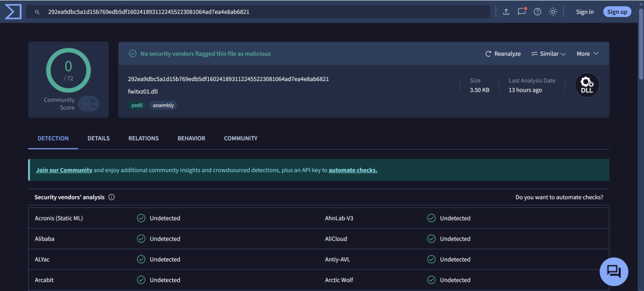This screenshot has height=291, width=644.
Task: Click the Acronis (Static ML) vendor name
Action: [58, 218]
